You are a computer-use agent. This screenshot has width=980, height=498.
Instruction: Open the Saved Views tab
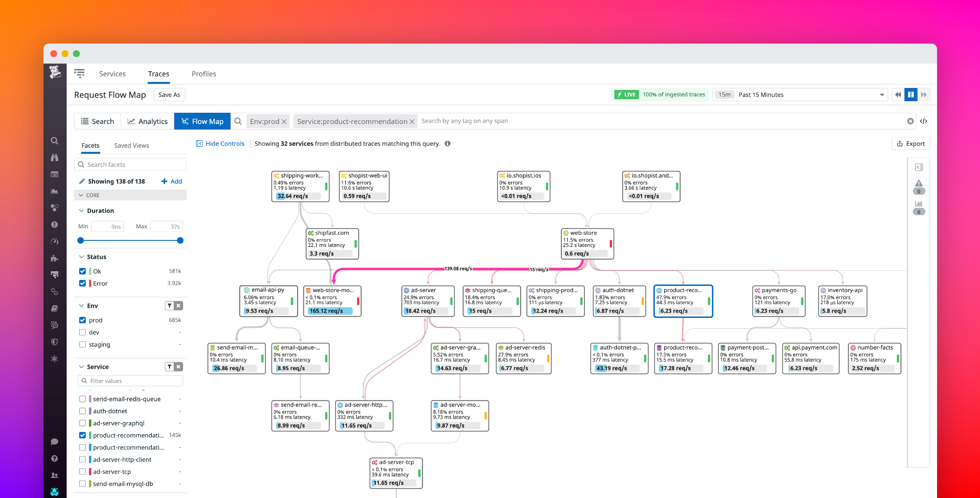(131, 145)
